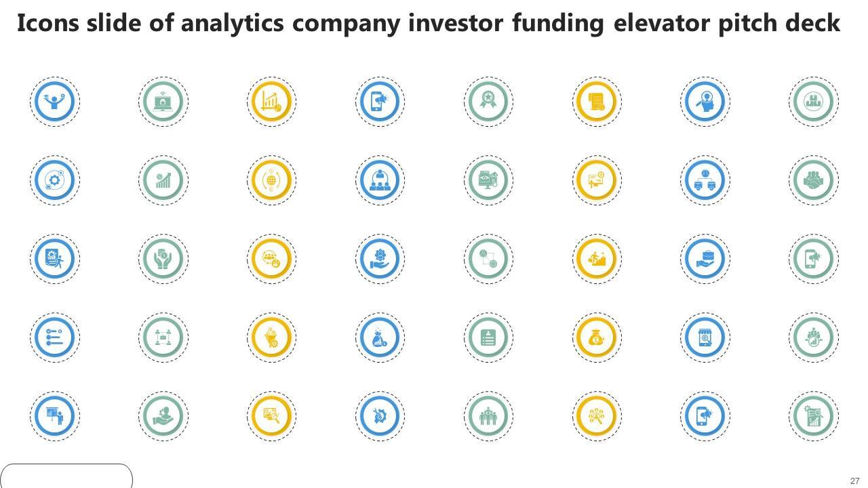Select the hands holding coins icon
This screenshot has width=868, height=488.
click(x=163, y=258)
